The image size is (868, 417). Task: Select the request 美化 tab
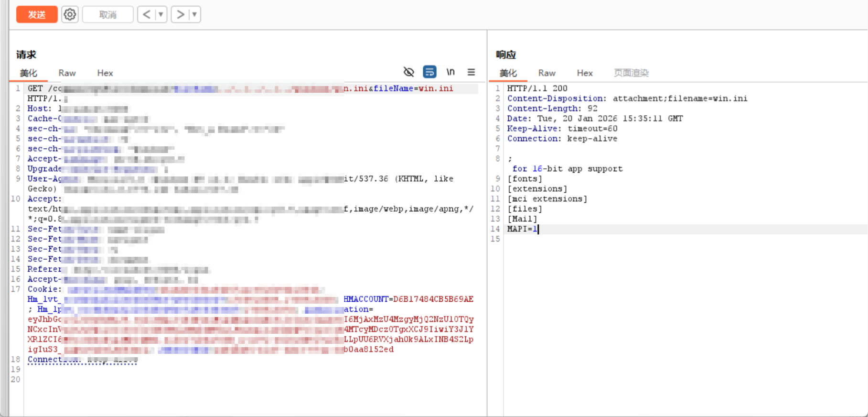28,73
